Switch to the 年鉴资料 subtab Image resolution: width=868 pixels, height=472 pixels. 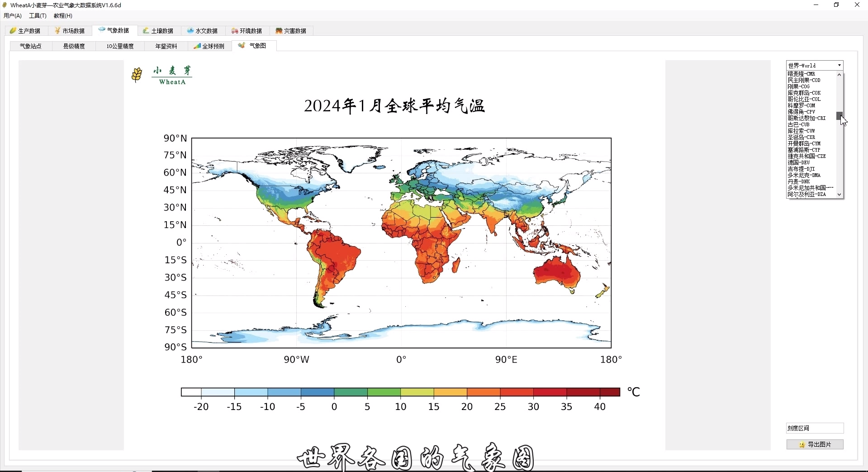(x=166, y=46)
